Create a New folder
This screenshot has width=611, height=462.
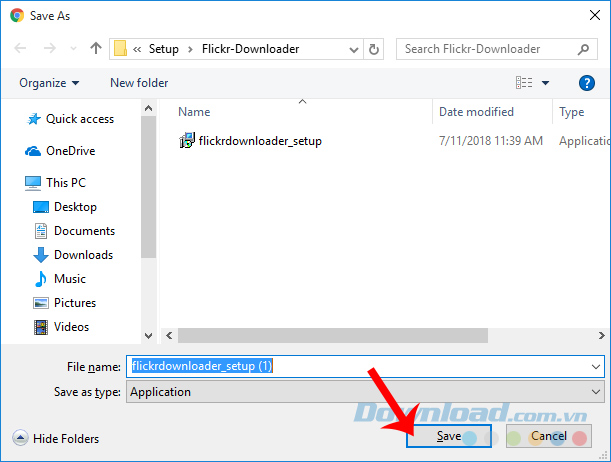coord(139,83)
